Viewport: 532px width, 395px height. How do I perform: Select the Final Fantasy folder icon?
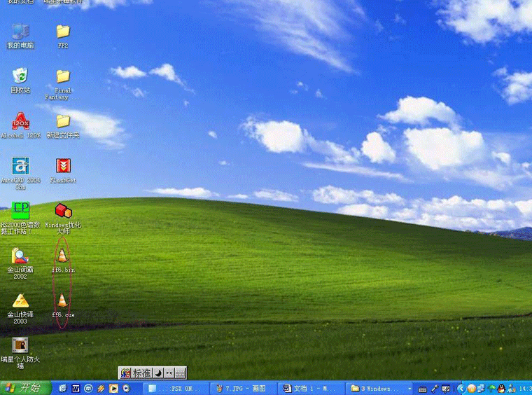(63, 85)
